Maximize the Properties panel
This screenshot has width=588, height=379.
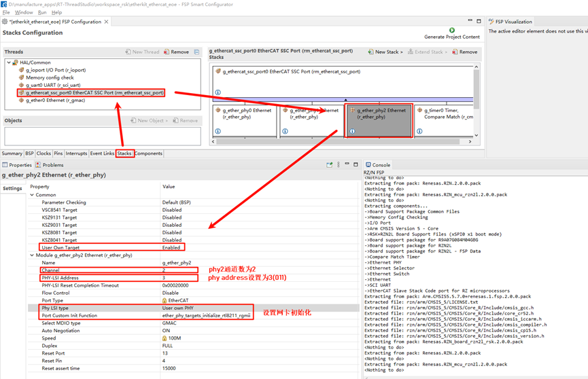pos(356,164)
